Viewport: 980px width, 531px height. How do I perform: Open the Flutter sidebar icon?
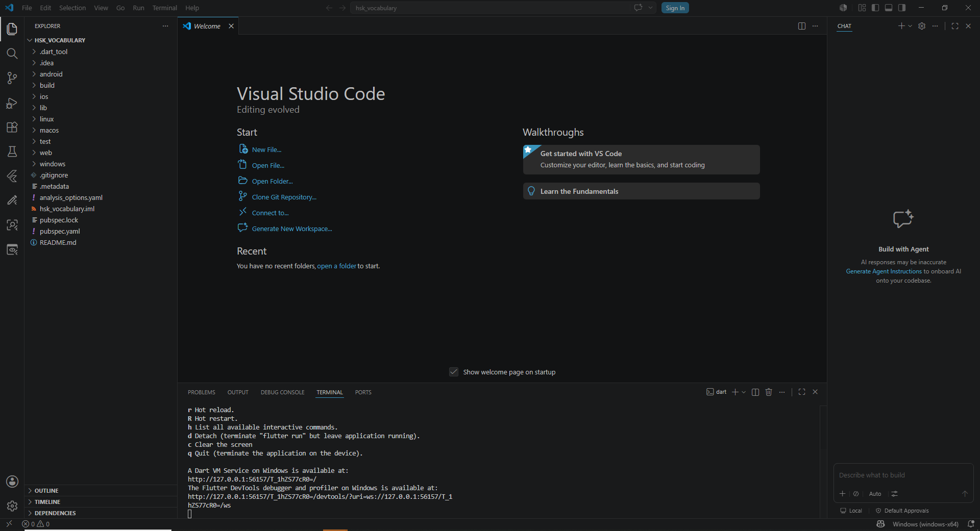click(x=12, y=176)
